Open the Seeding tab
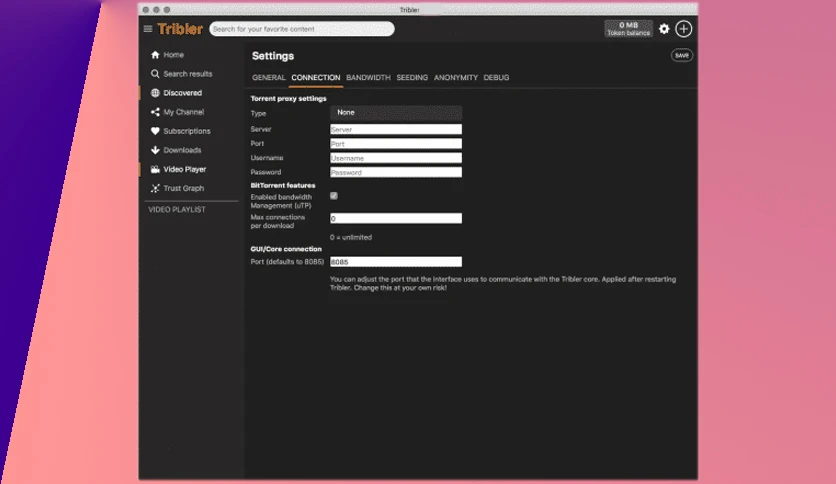The height and width of the screenshot is (484, 836). 412,77
